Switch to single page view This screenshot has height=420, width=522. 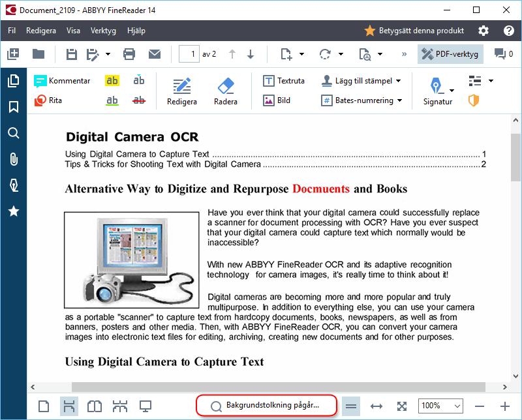pos(44,406)
